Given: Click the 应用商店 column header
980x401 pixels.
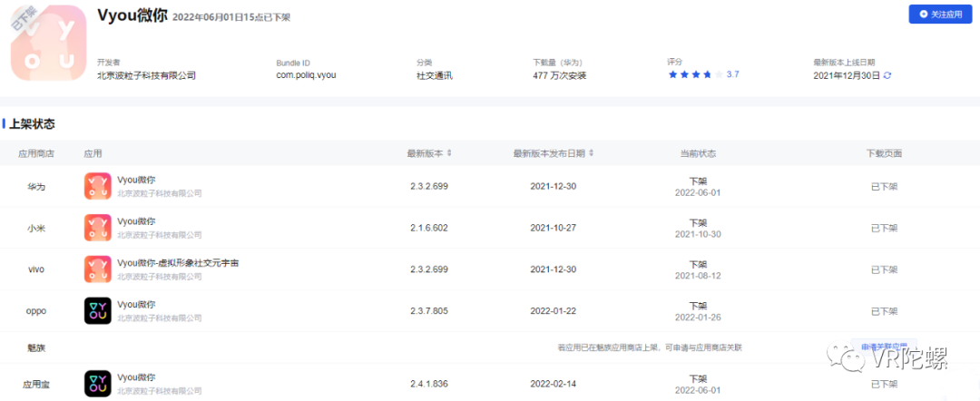Looking at the screenshot, I should click(36, 153).
